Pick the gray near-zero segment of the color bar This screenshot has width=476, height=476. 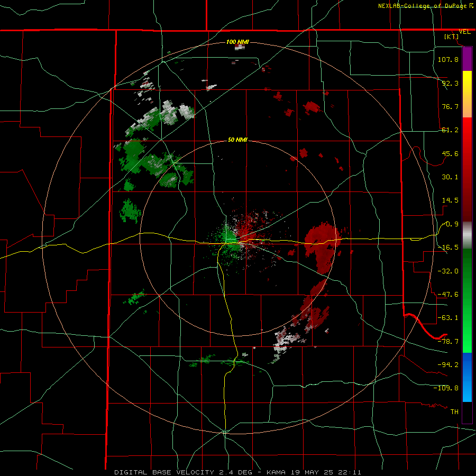tap(467, 235)
